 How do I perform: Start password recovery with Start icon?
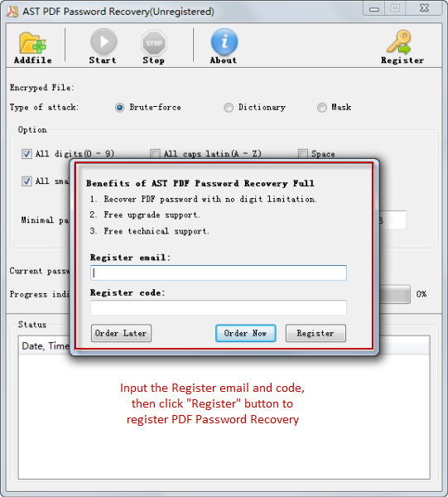coord(104,42)
